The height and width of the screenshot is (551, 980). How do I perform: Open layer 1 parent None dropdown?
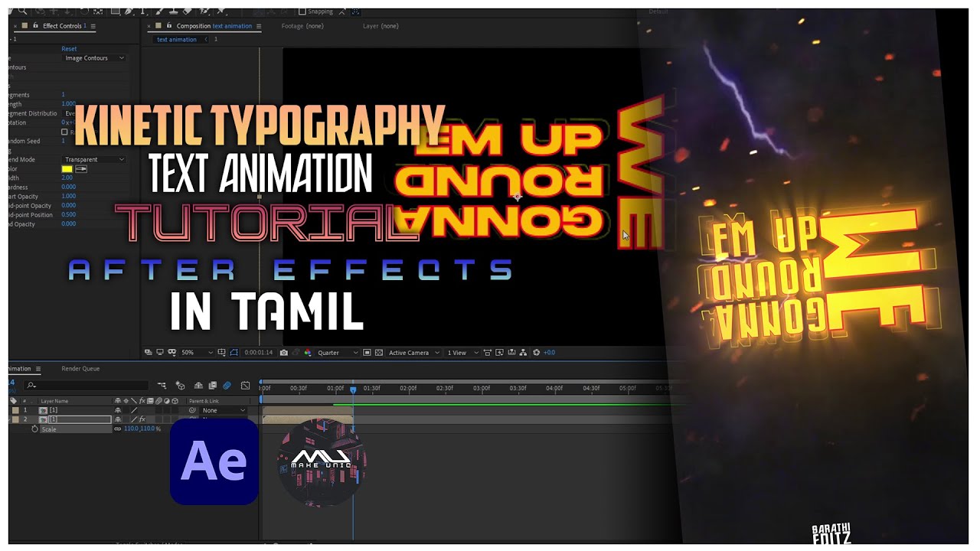tap(223, 410)
